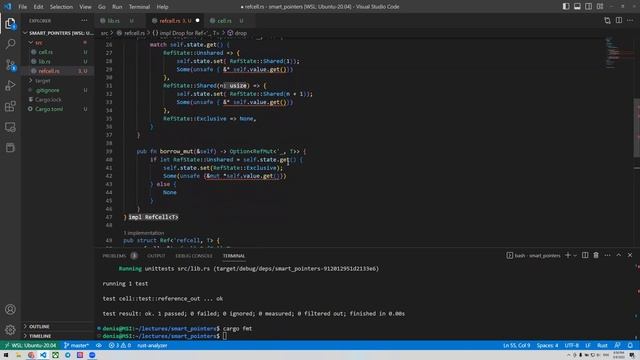
Task: Open the Accounts menu icon
Action: point(10,309)
